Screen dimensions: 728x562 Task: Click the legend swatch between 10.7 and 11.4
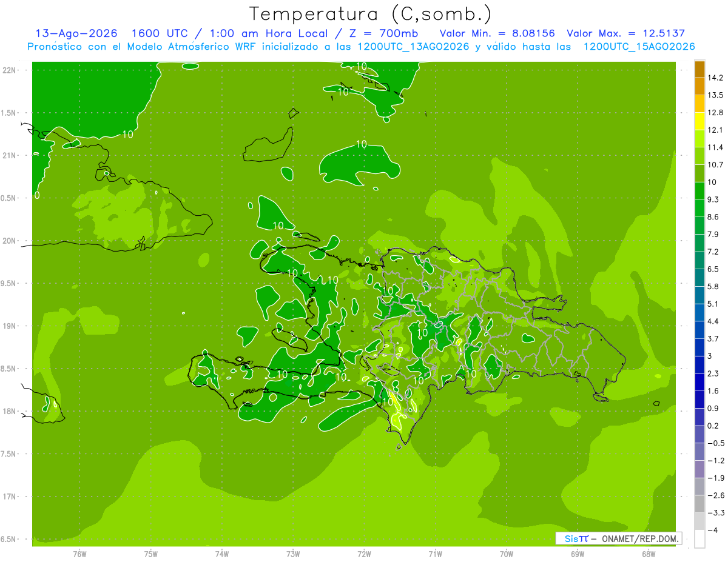coord(699,156)
